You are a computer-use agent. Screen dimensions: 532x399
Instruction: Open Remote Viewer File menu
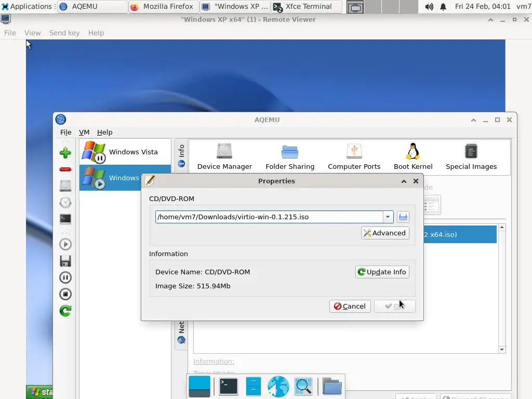pyautogui.click(x=10, y=33)
